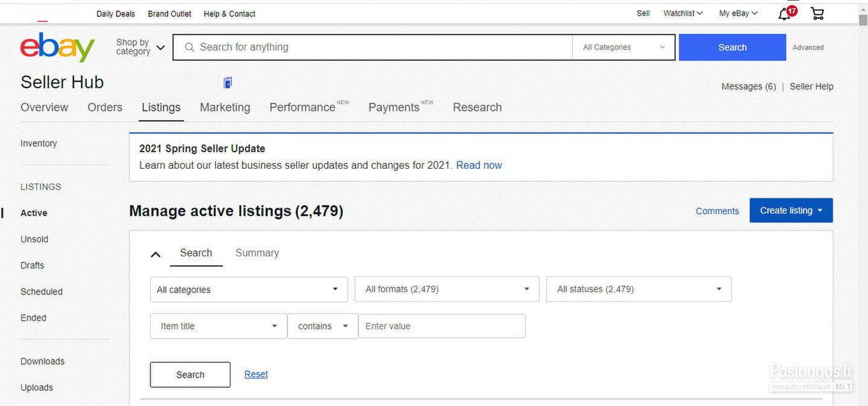Screen dimensions: 868x406
Task: Expand the Shop by category menu
Action: pos(140,47)
